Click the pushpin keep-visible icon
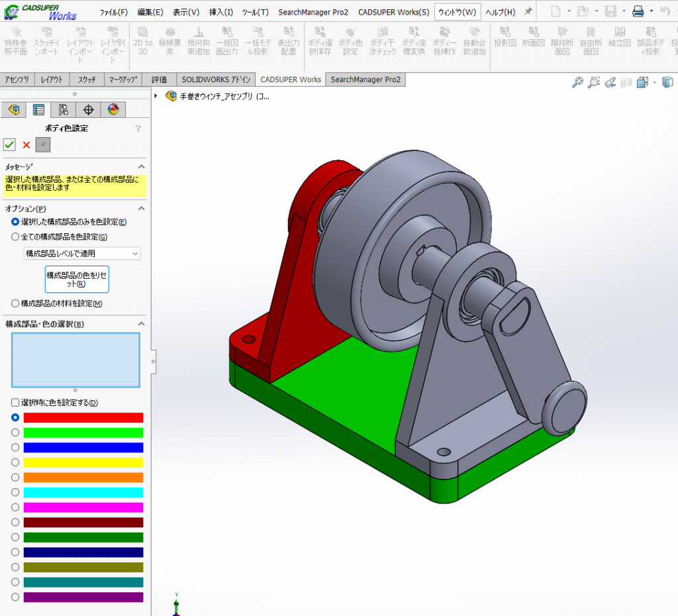 tap(43, 145)
